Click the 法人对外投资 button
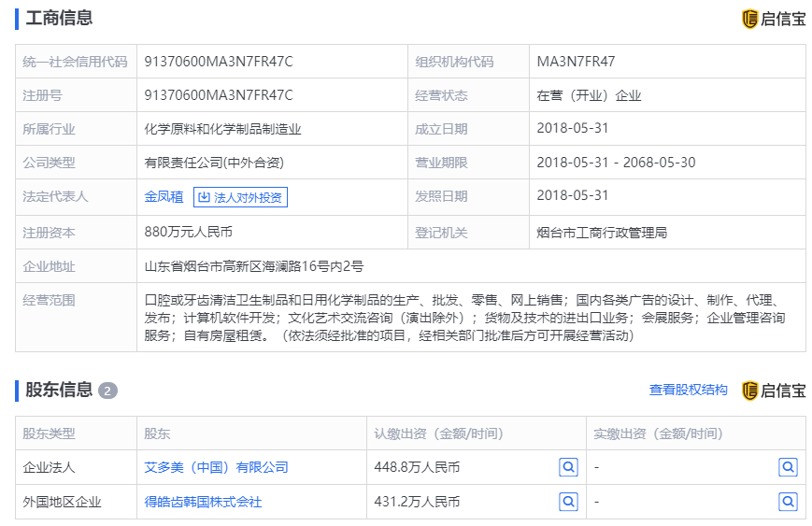Viewport: 812px width, 526px height. pos(240,197)
